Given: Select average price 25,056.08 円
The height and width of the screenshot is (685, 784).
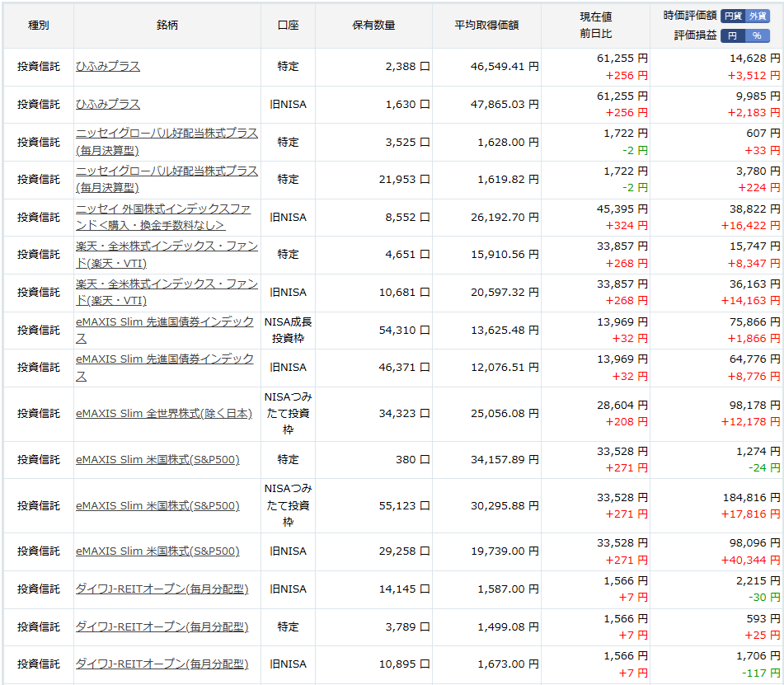Looking at the screenshot, I should click(x=505, y=414).
